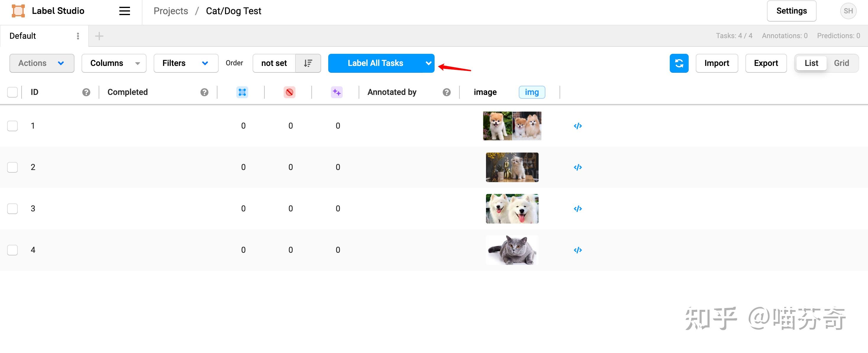The width and height of the screenshot is (868, 353).
Task: Show source code for task 1
Action: [578, 126]
